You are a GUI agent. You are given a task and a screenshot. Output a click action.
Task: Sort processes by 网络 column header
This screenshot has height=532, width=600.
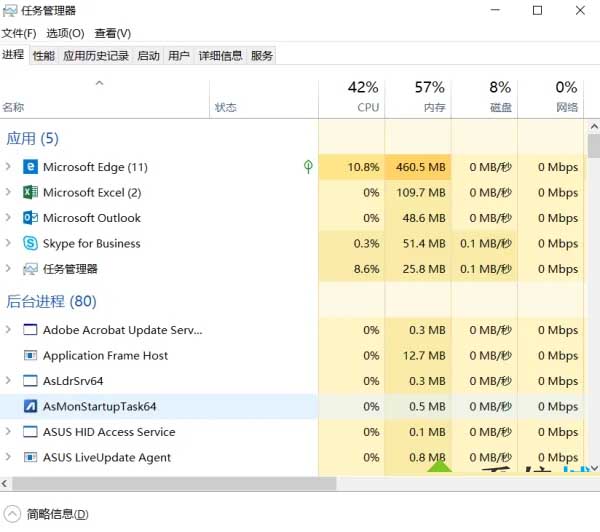coord(551,99)
